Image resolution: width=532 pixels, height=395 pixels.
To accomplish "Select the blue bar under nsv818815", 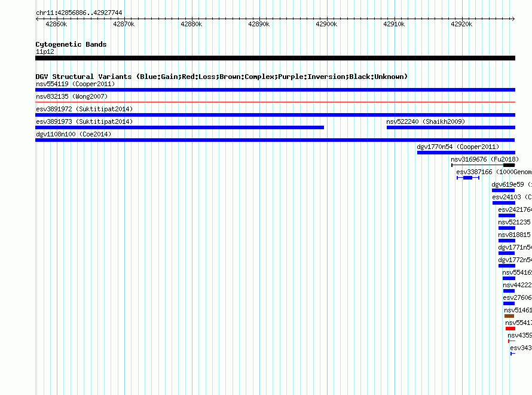I will coord(507,241).
